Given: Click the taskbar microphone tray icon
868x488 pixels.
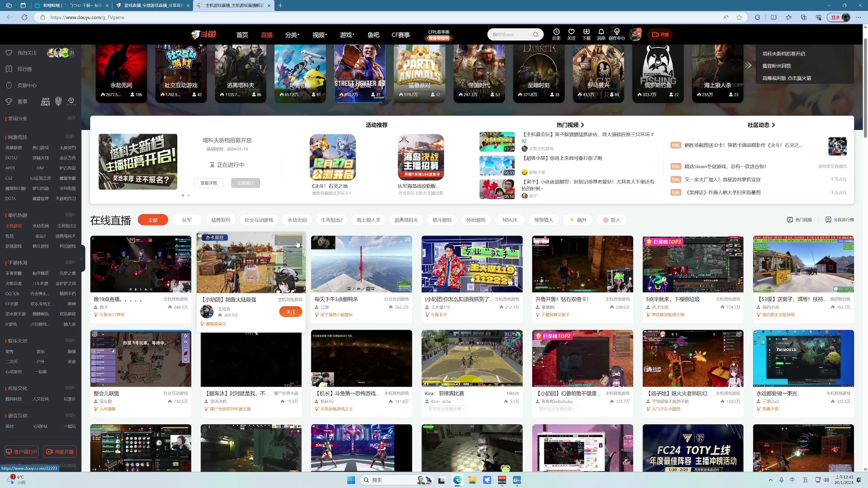Looking at the screenshot, I should (x=781, y=480).
